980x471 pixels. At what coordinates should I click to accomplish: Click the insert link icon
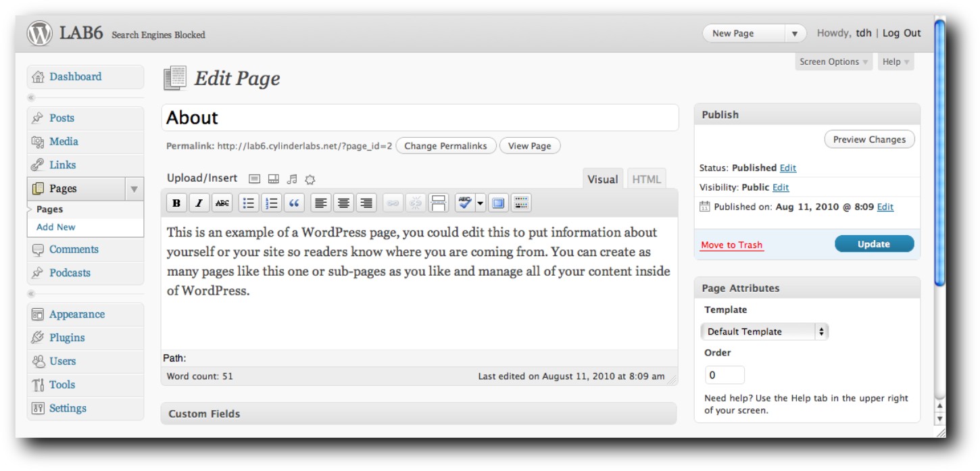click(x=393, y=203)
